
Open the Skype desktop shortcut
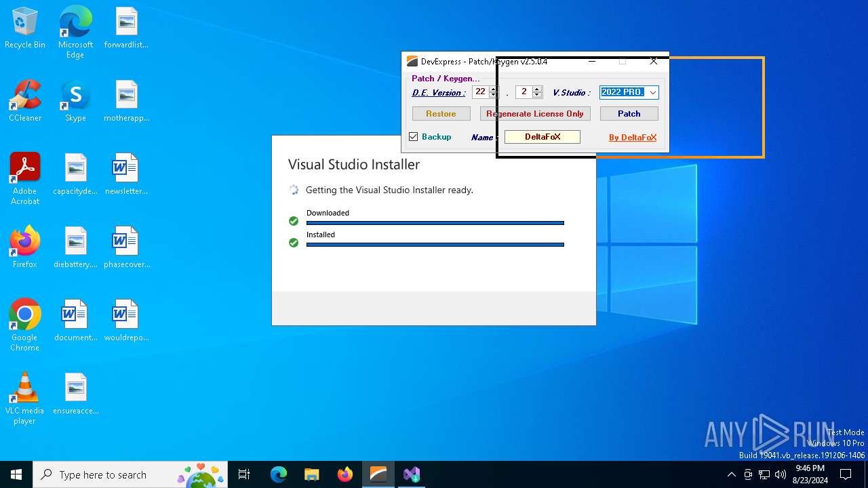(x=75, y=102)
